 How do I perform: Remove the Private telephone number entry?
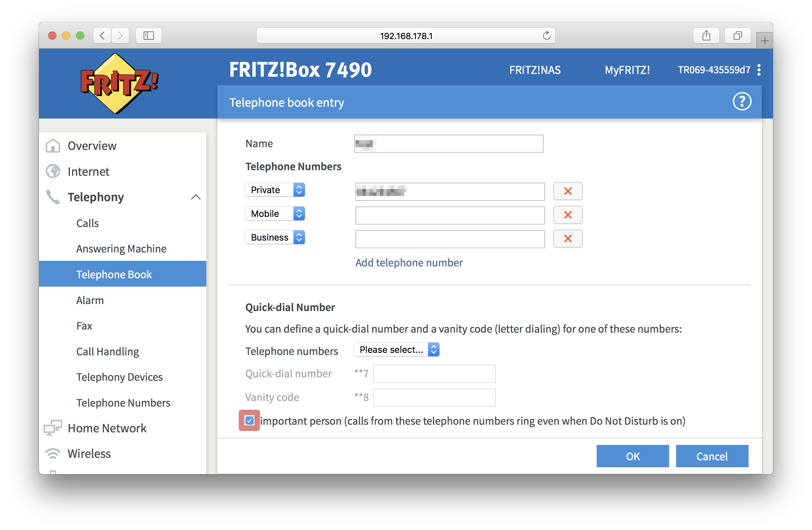[x=567, y=191]
